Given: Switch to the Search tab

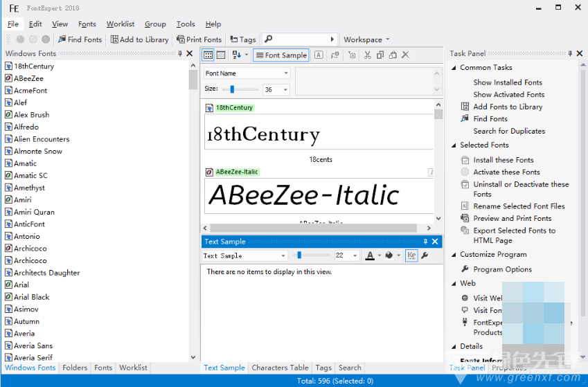Looking at the screenshot, I should pos(350,368).
